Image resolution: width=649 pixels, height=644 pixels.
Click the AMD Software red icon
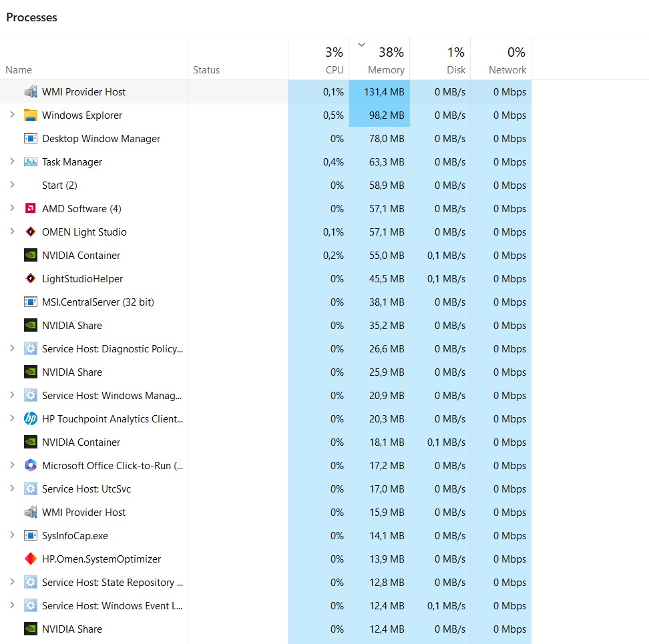[30, 209]
